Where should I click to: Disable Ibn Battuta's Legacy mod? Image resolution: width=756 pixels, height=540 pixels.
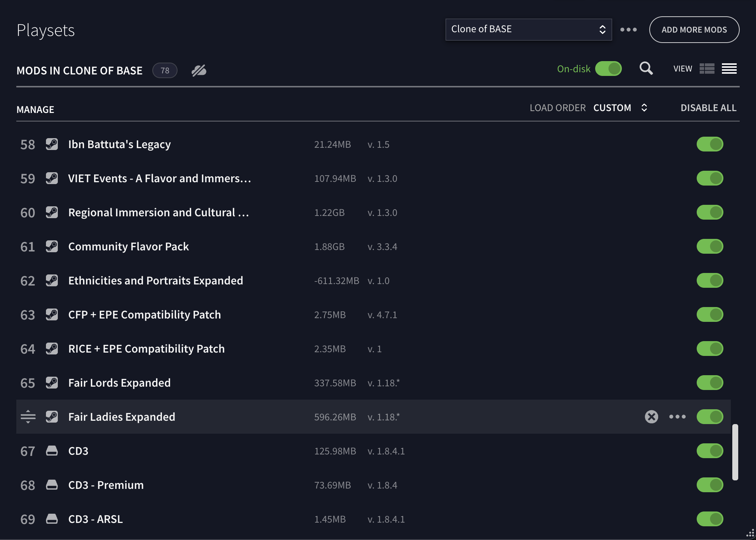710,144
